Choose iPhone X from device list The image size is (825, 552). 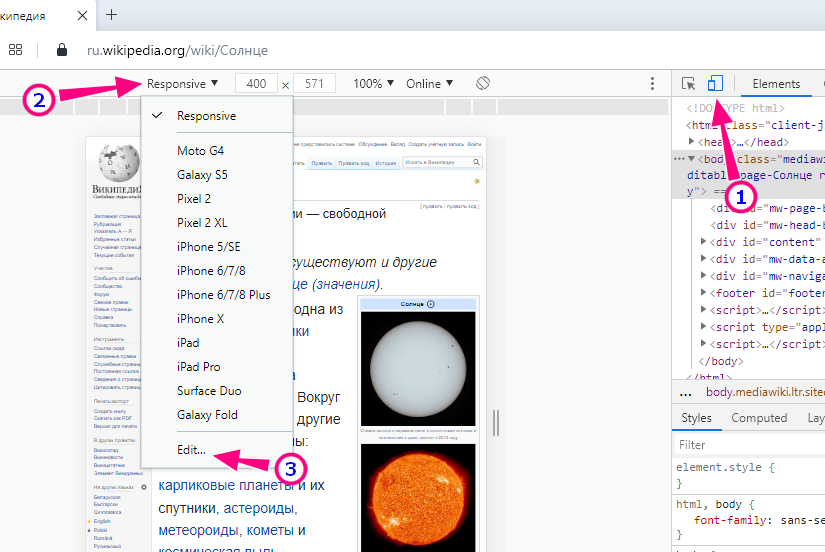point(217,319)
